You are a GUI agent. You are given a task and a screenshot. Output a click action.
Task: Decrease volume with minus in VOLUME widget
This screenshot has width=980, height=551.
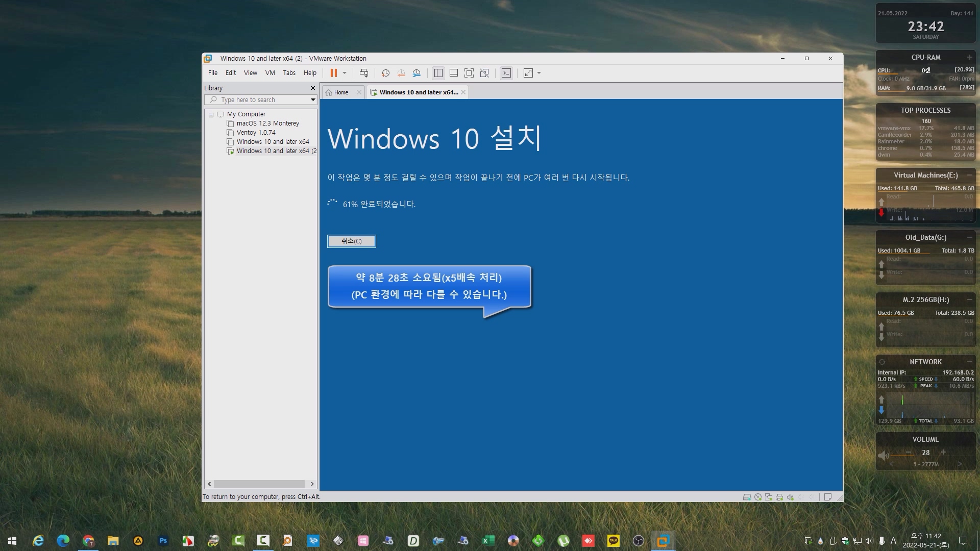909,453
